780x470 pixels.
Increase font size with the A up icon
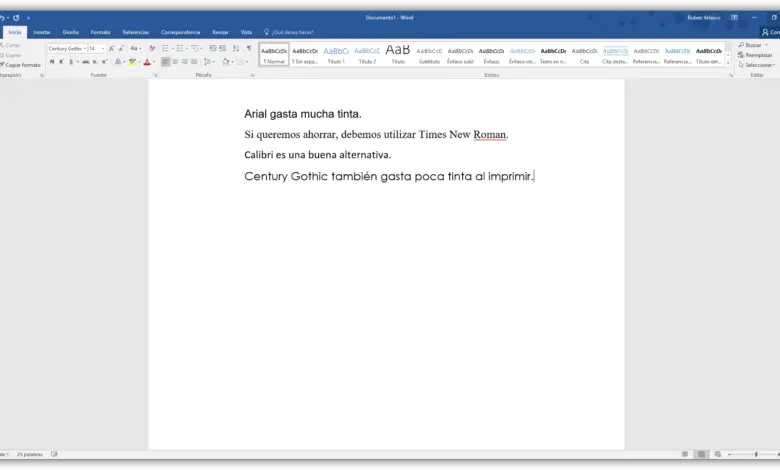[111, 48]
